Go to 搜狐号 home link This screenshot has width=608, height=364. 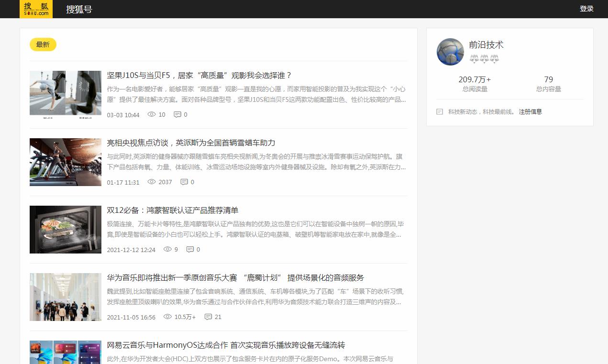coord(79,9)
